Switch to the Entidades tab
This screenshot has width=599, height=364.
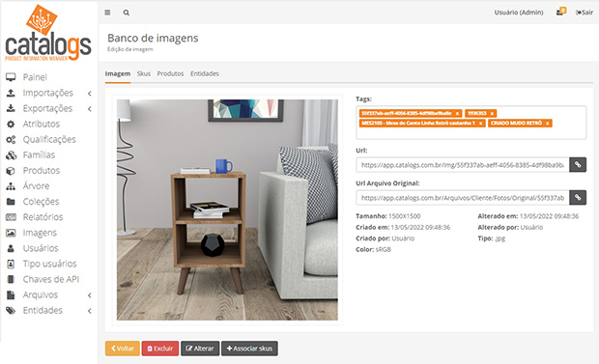point(205,73)
